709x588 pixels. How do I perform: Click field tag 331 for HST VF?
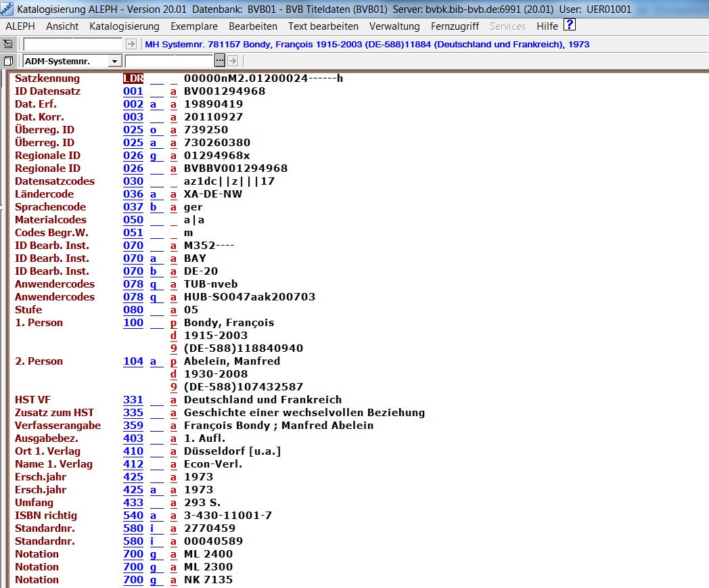coord(133,400)
